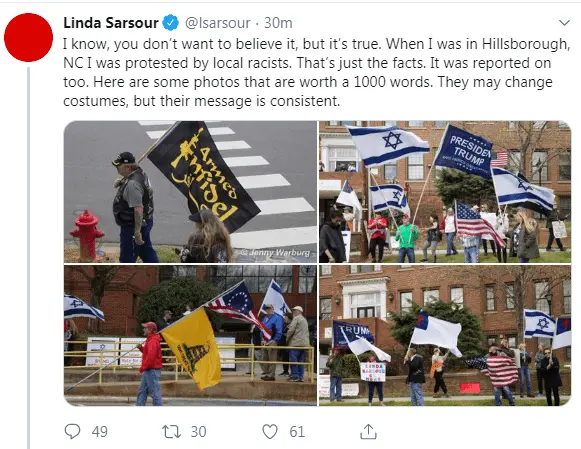
Task: Like the tweet with the heart icon
Action: click(x=270, y=432)
